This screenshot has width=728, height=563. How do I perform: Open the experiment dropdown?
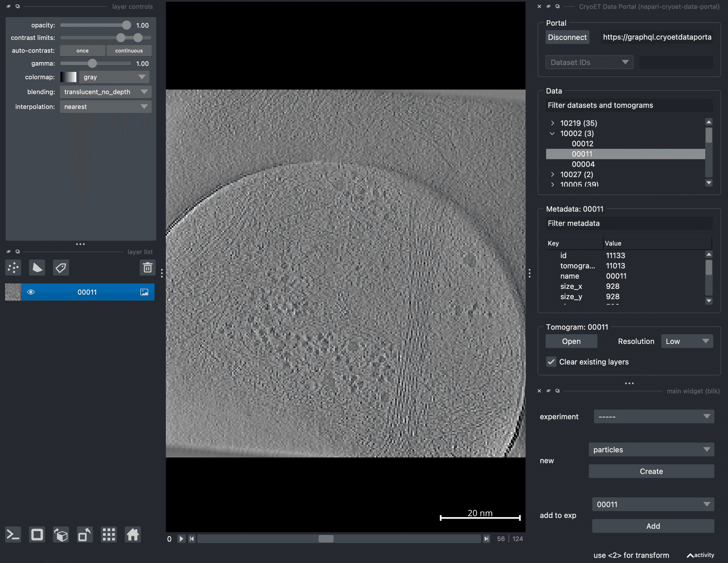coord(654,417)
